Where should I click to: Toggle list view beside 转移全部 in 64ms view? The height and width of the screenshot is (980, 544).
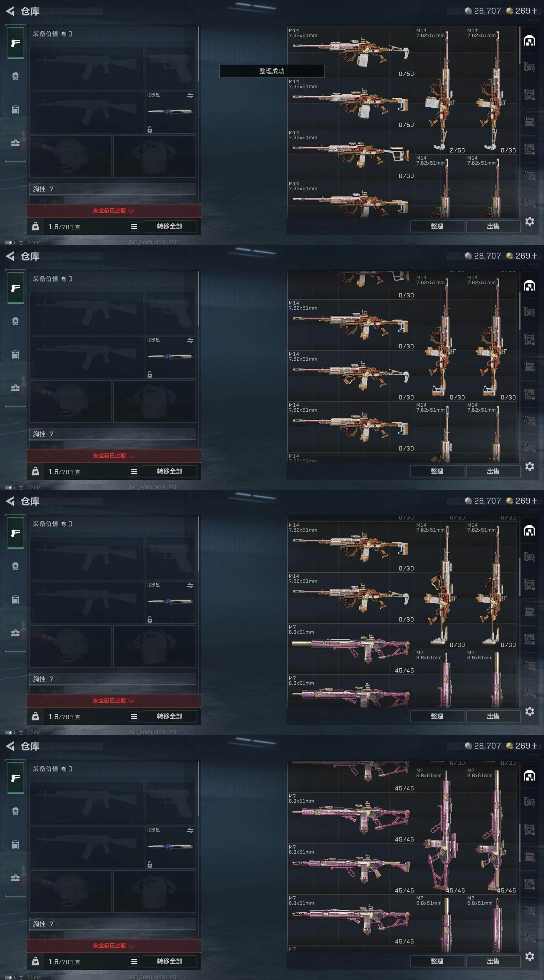[134, 226]
